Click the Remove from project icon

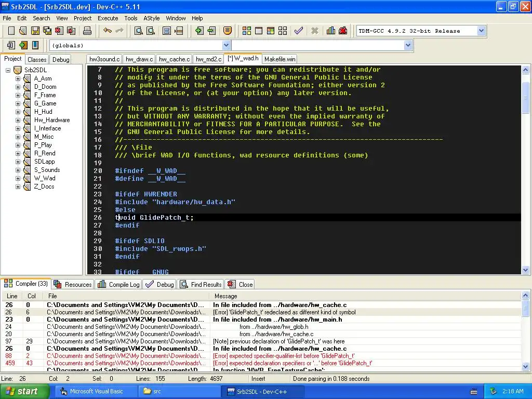click(211, 31)
